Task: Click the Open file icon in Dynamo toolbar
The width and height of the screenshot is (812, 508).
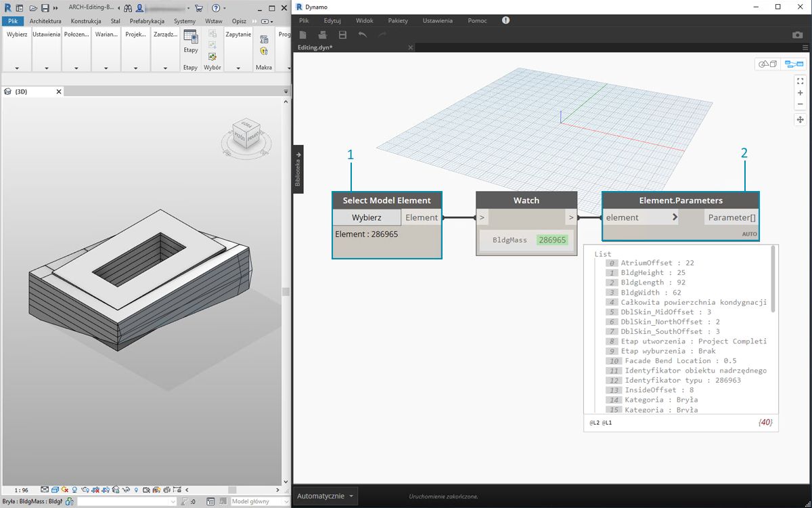Action: pyautogui.click(x=323, y=35)
